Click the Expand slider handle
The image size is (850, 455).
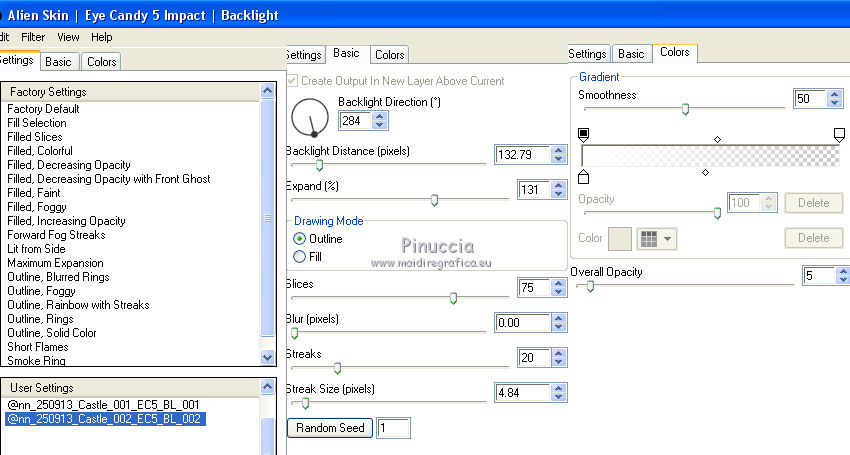tap(434, 200)
